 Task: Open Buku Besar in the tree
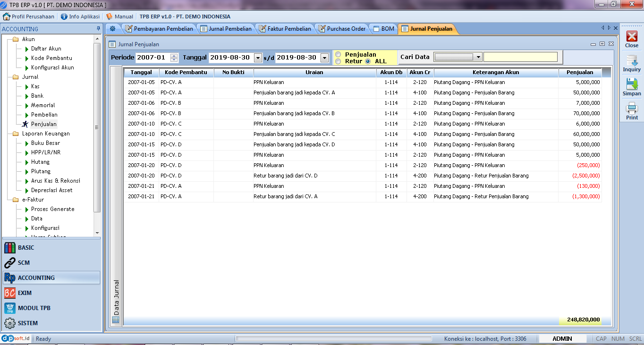[x=45, y=143]
